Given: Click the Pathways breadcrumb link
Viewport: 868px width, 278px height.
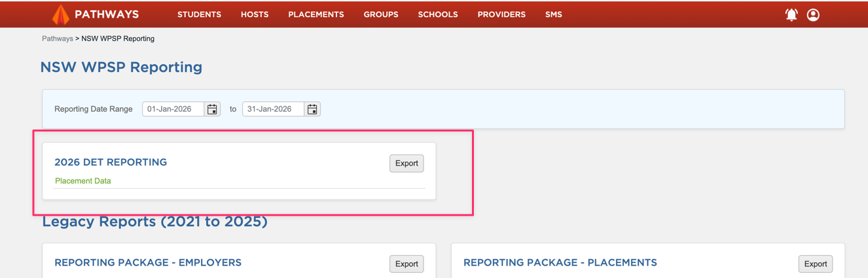Looking at the screenshot, I should click(58, 39).
